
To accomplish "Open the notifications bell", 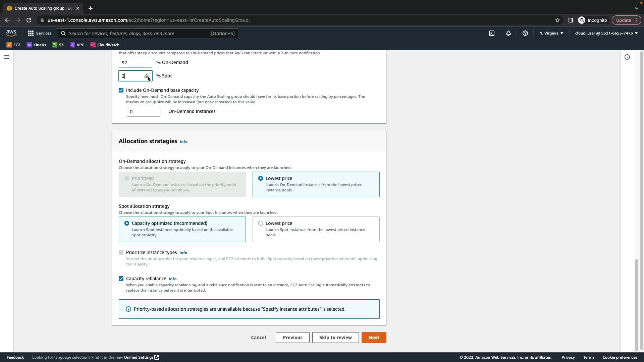I will click(508, 33).
